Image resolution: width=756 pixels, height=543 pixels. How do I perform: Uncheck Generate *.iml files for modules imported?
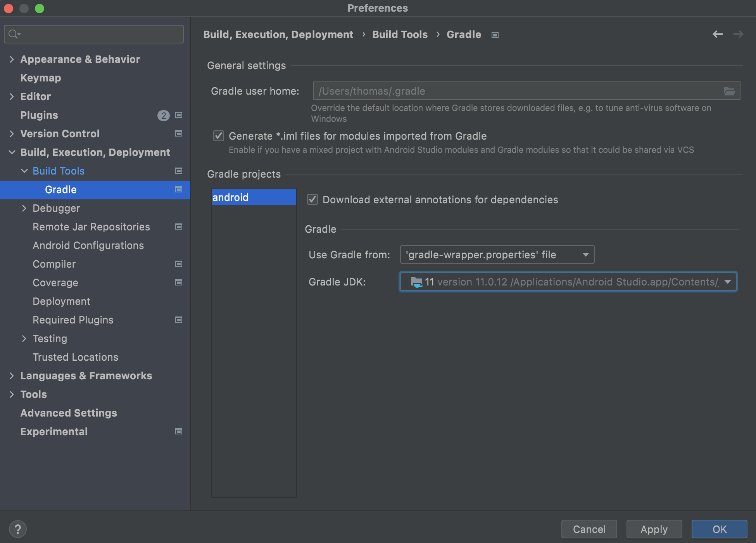219,136
